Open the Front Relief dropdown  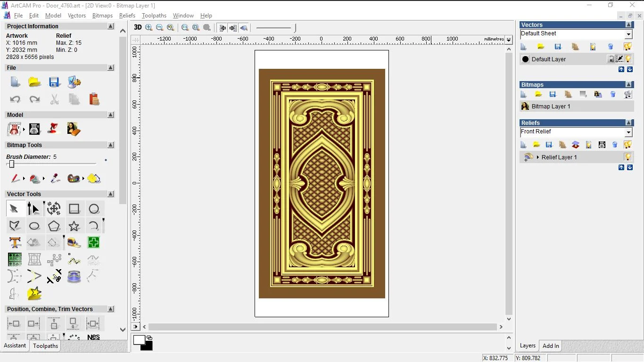pos(628,132)
